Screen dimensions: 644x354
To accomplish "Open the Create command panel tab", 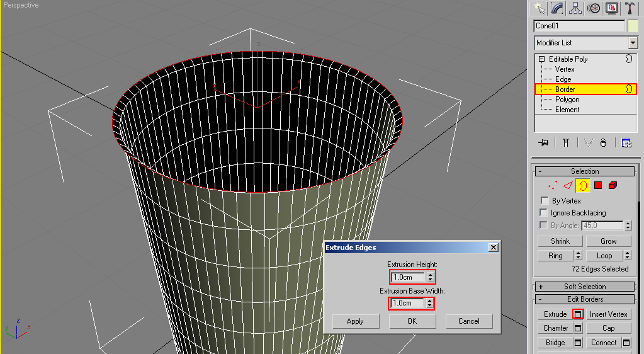I will [x=538, y=8].
